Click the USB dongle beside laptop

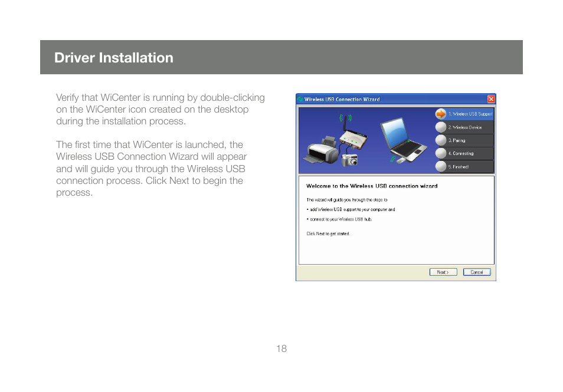[401, 160]
